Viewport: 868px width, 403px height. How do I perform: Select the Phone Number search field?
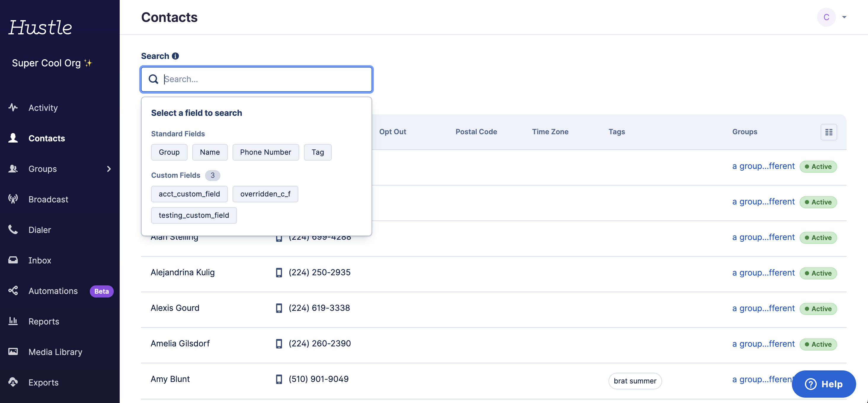coord(265,152)
